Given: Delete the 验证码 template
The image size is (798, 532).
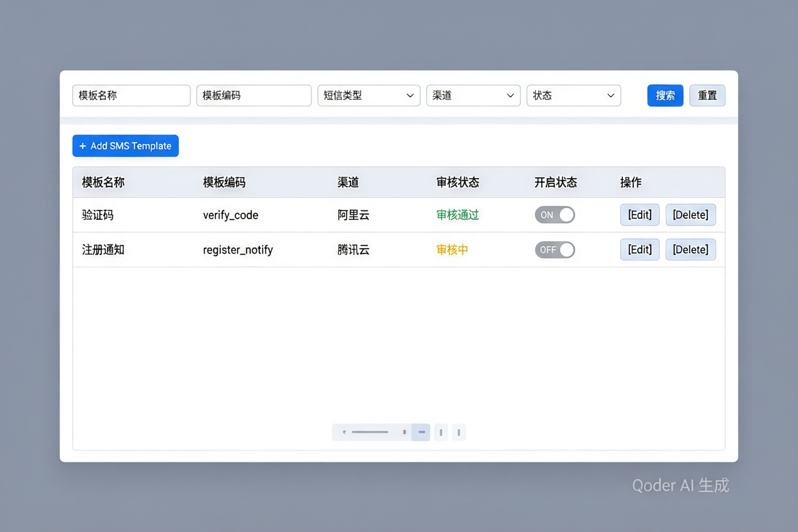Looking at the screenshot, I should click(690, 215).
